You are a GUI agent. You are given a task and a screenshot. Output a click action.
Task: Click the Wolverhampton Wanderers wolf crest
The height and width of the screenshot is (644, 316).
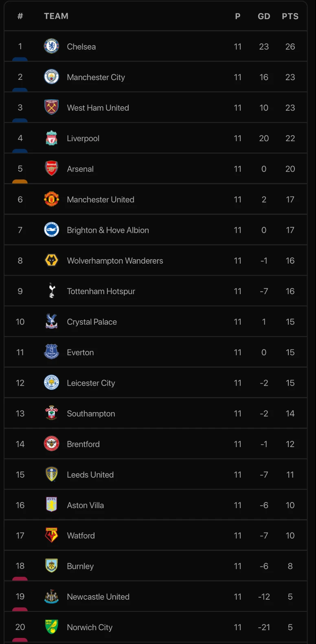51,260
